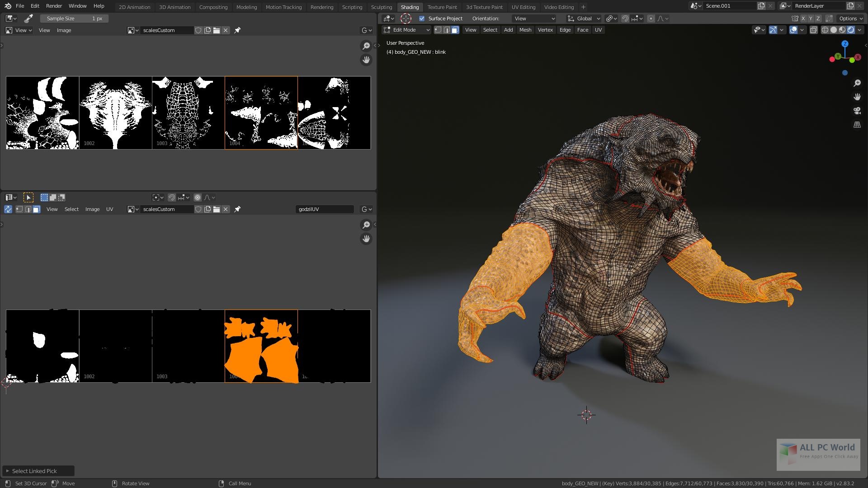Click the pin image icon in UV editor

pos(237,209)
